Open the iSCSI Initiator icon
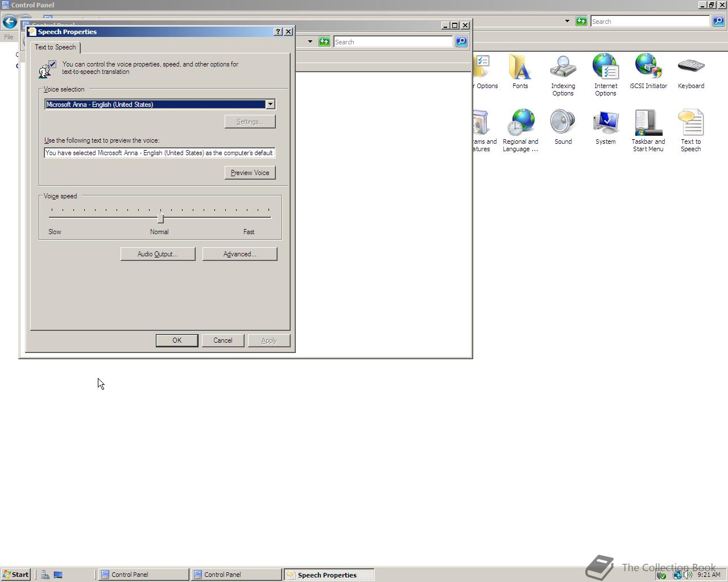 click(x=648, y=72)
